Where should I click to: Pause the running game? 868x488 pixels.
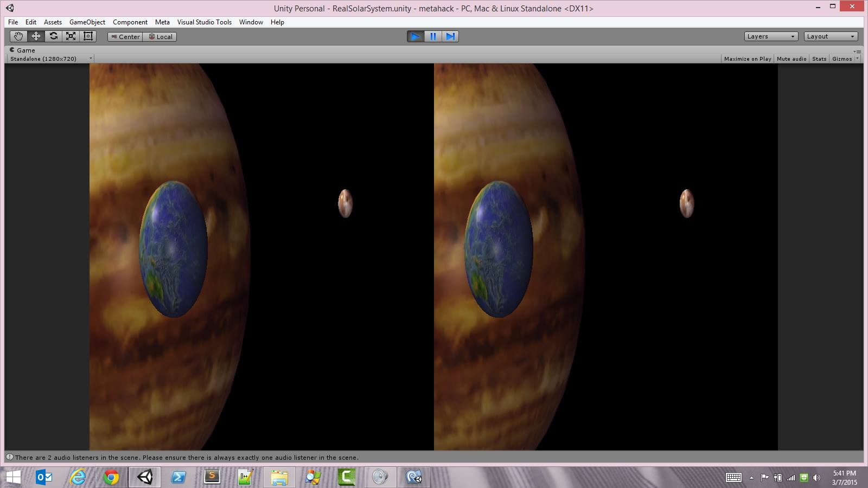(x=433, y=36)
